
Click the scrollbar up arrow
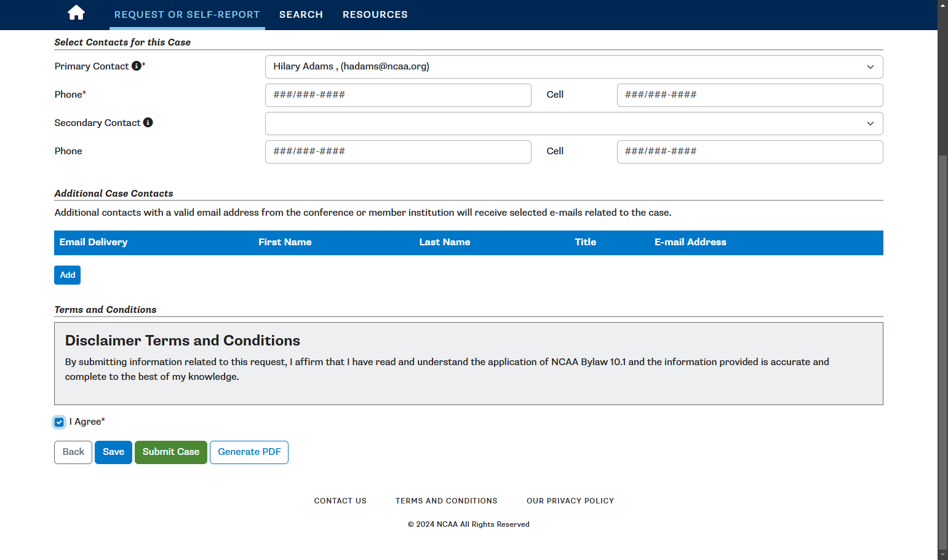(942, 4)
